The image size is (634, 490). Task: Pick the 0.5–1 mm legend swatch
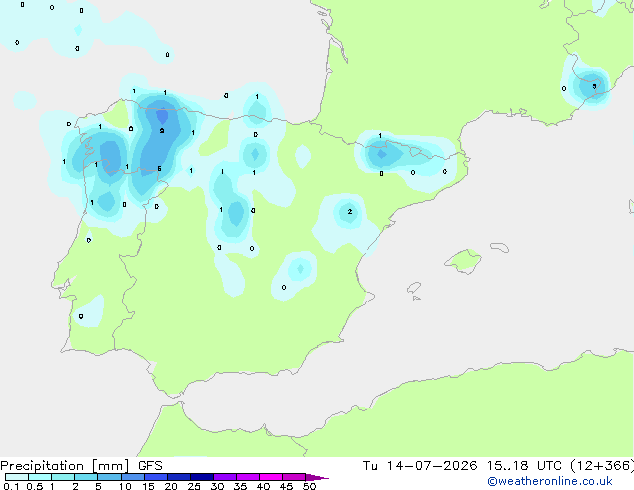pos(40,477)
